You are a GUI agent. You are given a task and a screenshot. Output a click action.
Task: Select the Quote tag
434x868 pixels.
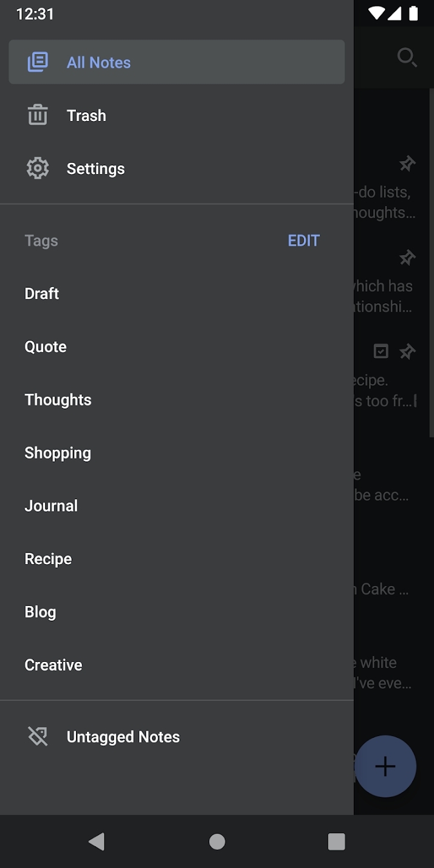point(46,347)
